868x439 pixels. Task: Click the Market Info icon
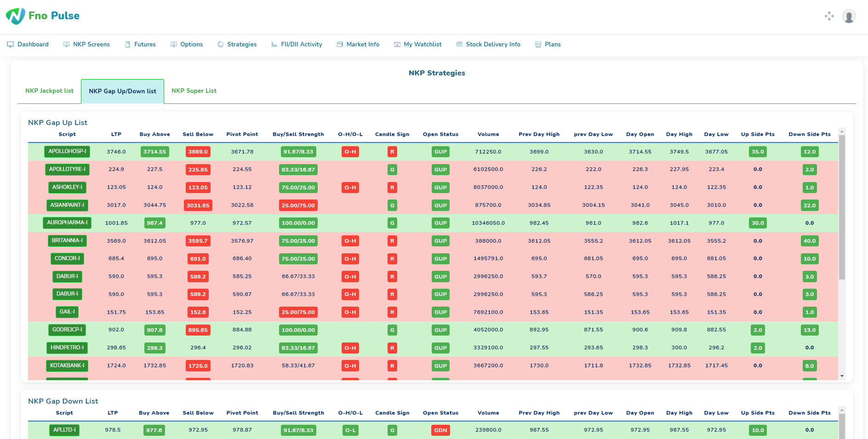point(340,45)
